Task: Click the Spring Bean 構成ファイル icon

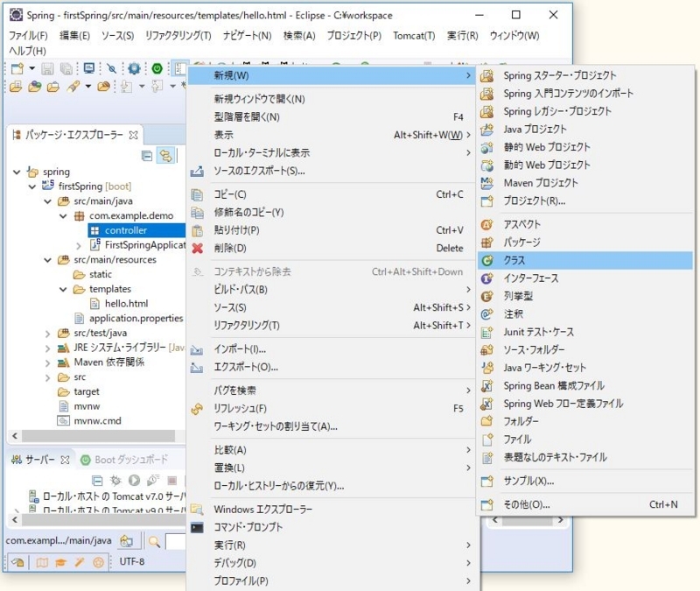Action: (x=487, y=386)
